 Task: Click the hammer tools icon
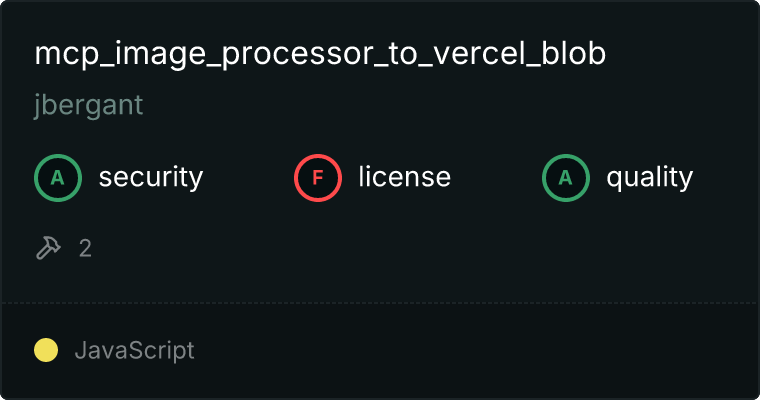pos(48,248)
